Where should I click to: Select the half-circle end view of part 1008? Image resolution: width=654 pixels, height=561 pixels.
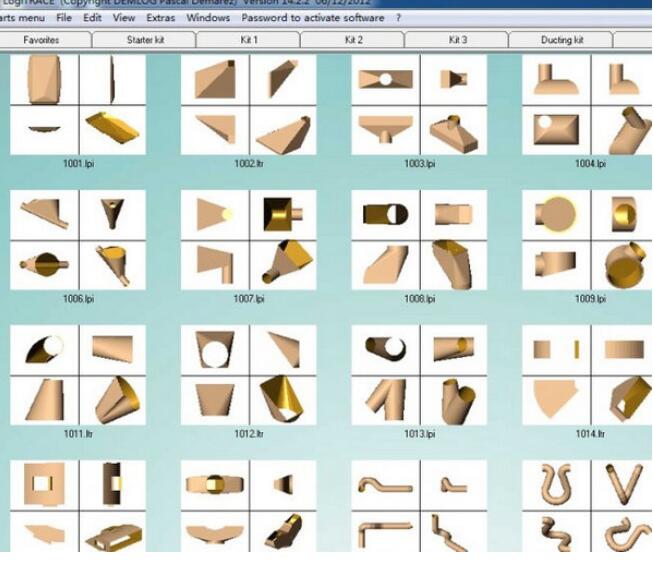385,215
